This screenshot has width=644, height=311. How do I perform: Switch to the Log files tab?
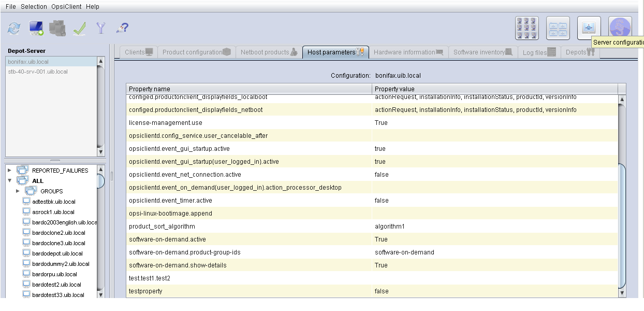click(539, 52)
